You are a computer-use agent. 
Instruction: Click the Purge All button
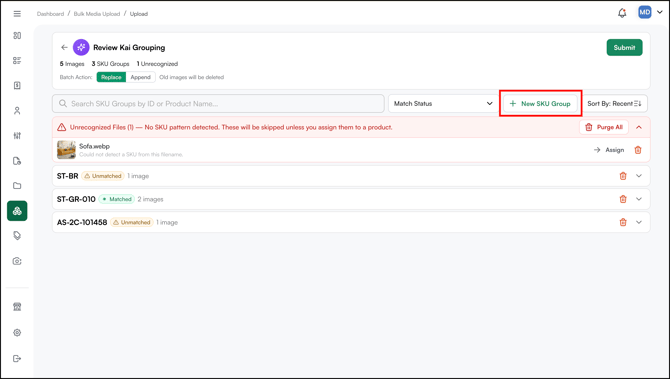click(604, 127)
